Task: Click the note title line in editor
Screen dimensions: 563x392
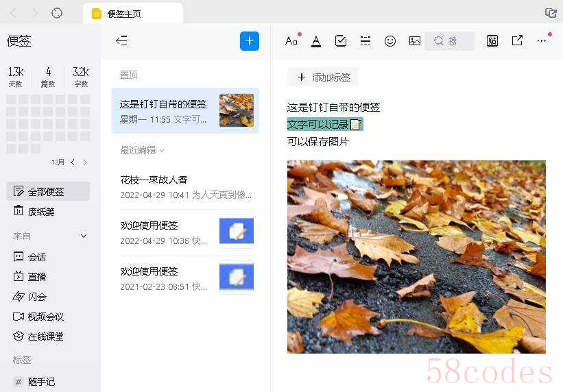Action: [x=333, y=107]
